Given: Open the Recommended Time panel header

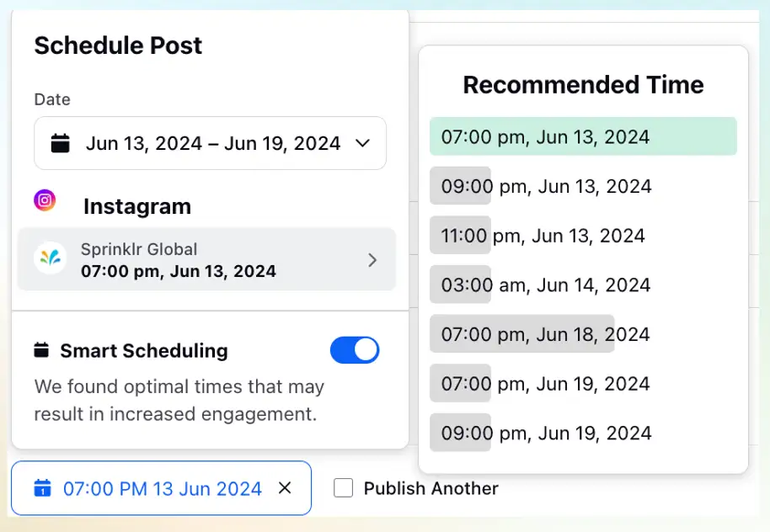Looking at the screenshot, I should [583, 84].
